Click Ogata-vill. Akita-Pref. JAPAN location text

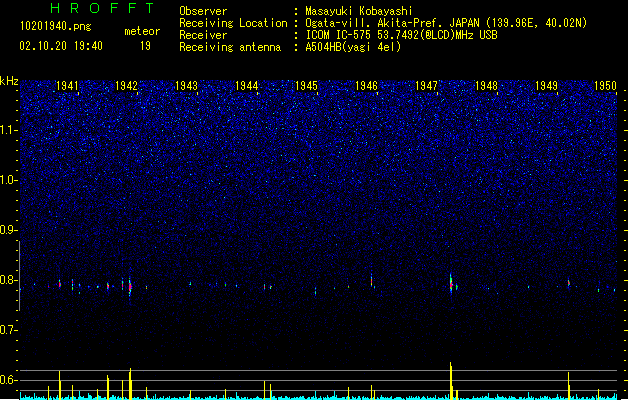446,23
